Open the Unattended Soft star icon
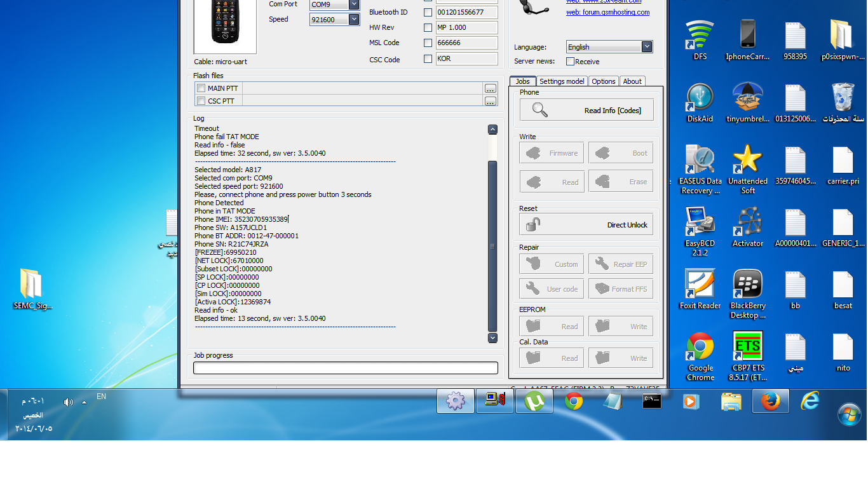This screenshot has width=868, height=488. (748, 168)
